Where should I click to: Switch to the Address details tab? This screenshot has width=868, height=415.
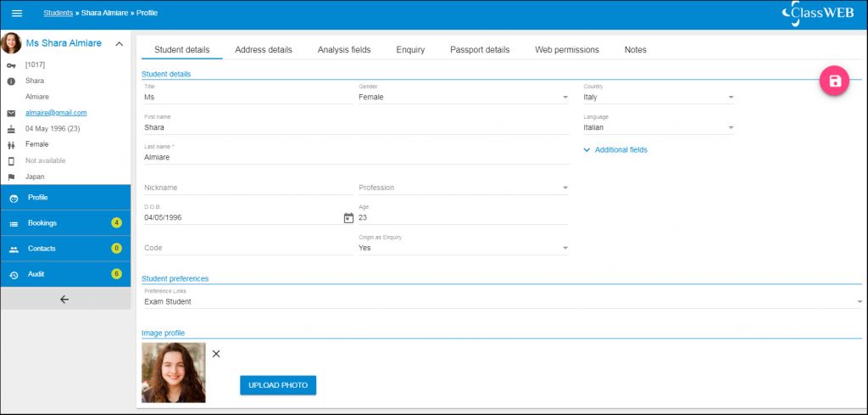click(x=264, y=50)
